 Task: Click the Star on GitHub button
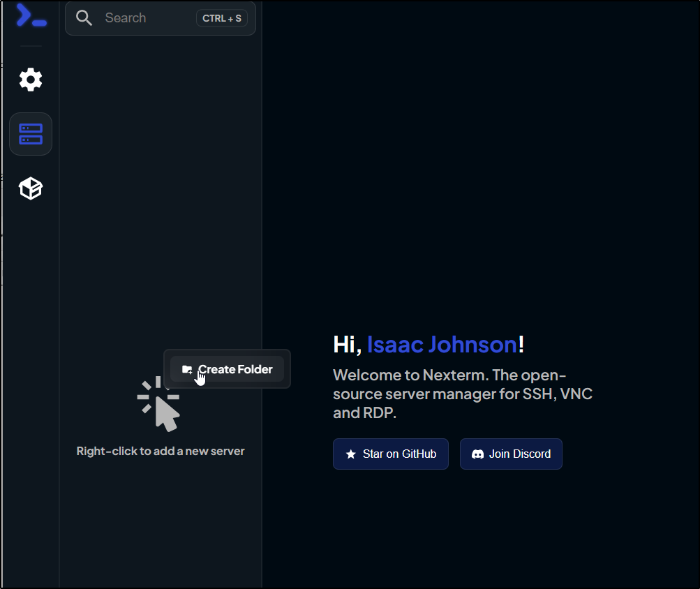tap(391, 454)
